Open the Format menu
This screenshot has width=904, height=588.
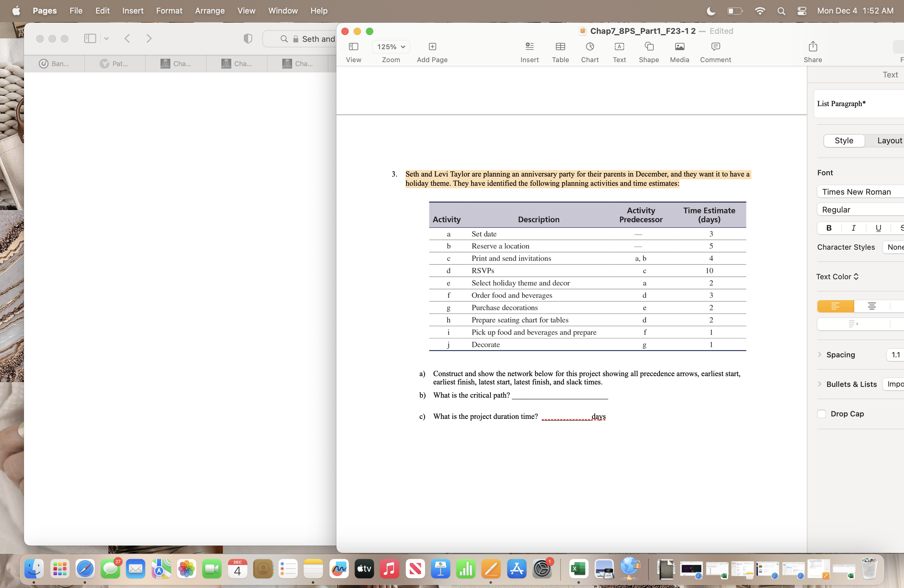tap(169, 11)
